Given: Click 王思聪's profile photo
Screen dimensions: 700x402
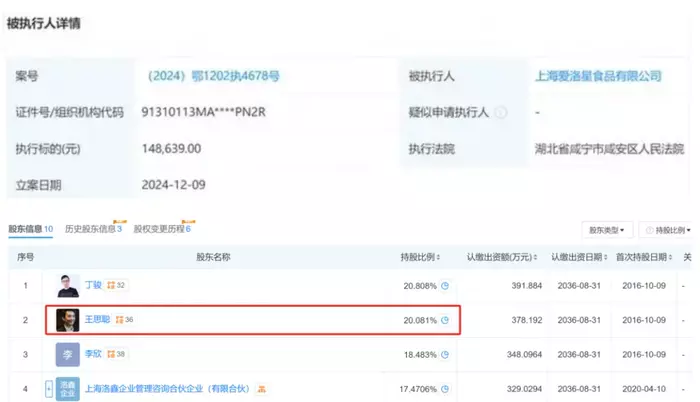Looking at the screenshot, I should 68,320.
